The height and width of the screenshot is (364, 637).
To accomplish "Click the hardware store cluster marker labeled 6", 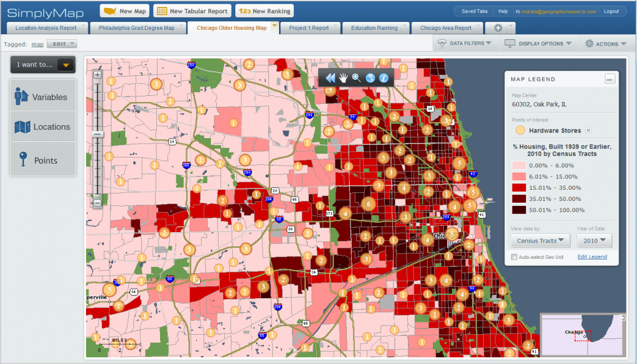I will click(369, 203).
